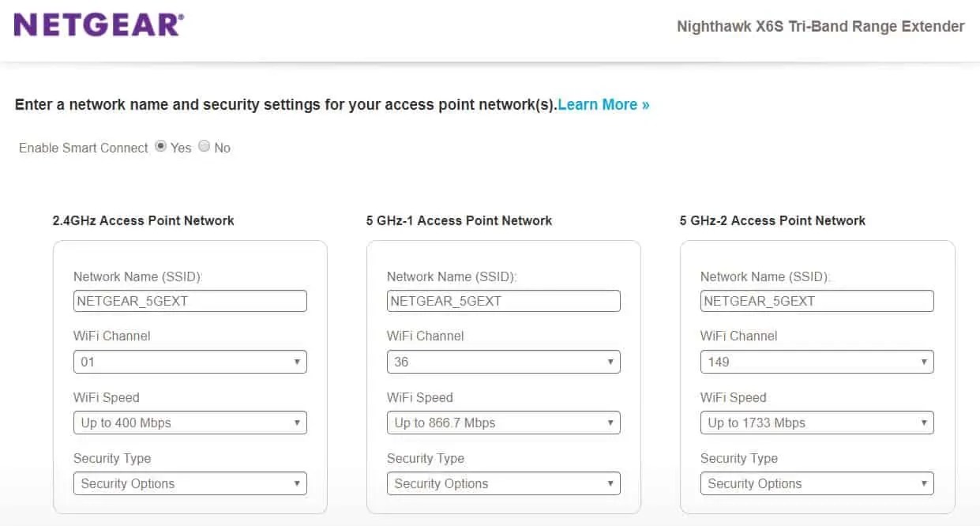Select the No radio button for Smart Connect
980x526 pixels.
pos(204,147)
